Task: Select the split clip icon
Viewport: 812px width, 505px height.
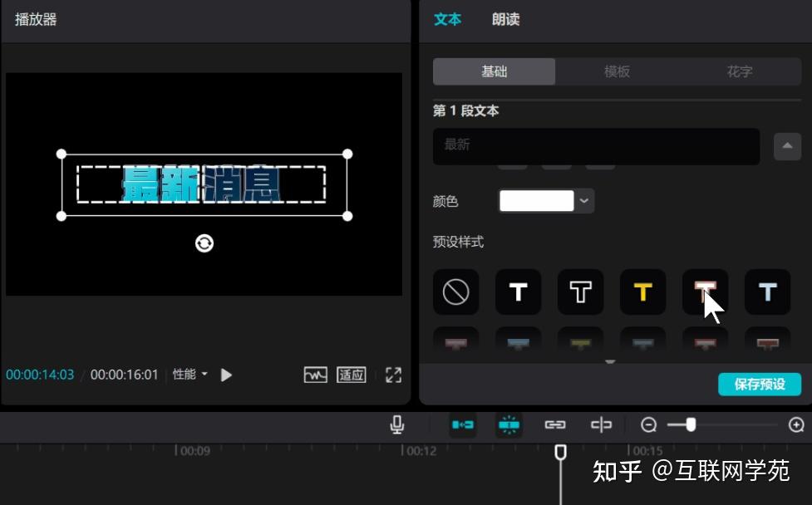Action: (x=601, y=424)
